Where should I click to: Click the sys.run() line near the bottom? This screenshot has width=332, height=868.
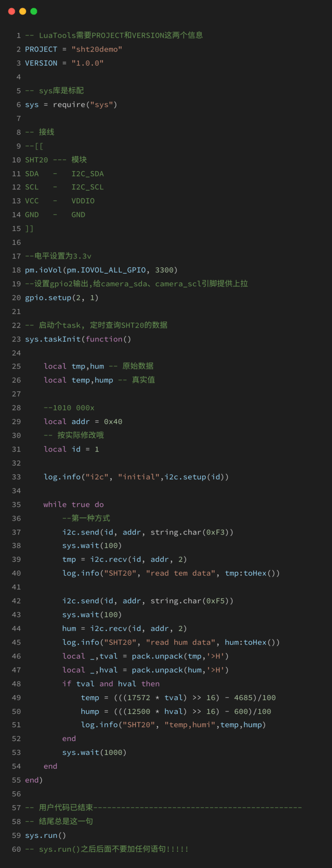click(45, 835)
